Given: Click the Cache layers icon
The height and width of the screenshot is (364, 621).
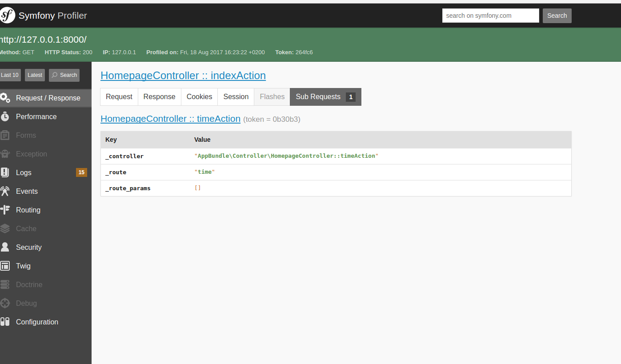Looking at the screenshot, I should click(5, 228).
